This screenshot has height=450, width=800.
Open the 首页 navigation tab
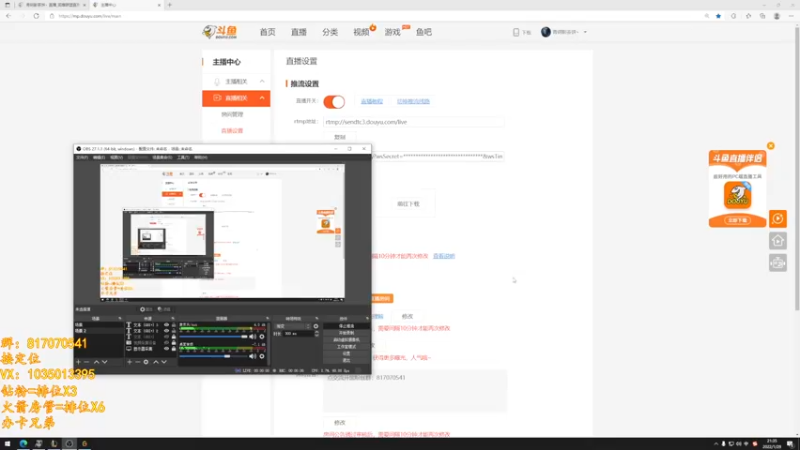click(x=267, y=32)
